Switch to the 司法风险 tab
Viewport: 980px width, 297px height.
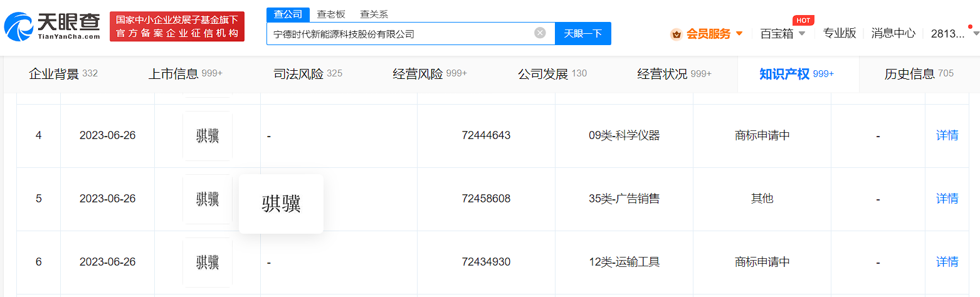tap(308, 74)
